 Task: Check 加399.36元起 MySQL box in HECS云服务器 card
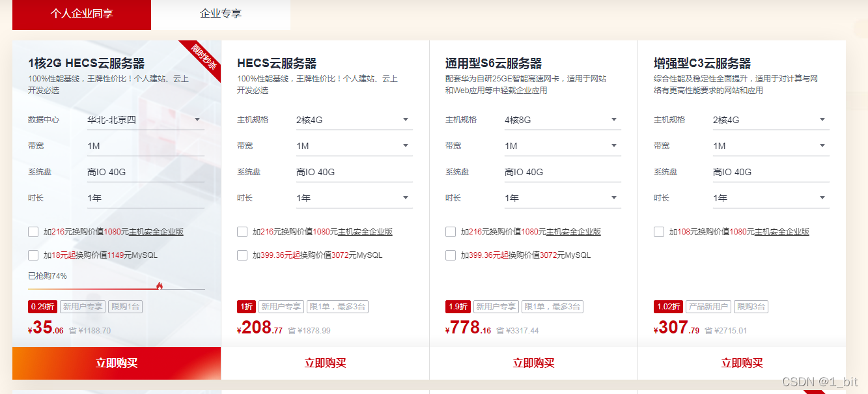click(x=242, y=255)
